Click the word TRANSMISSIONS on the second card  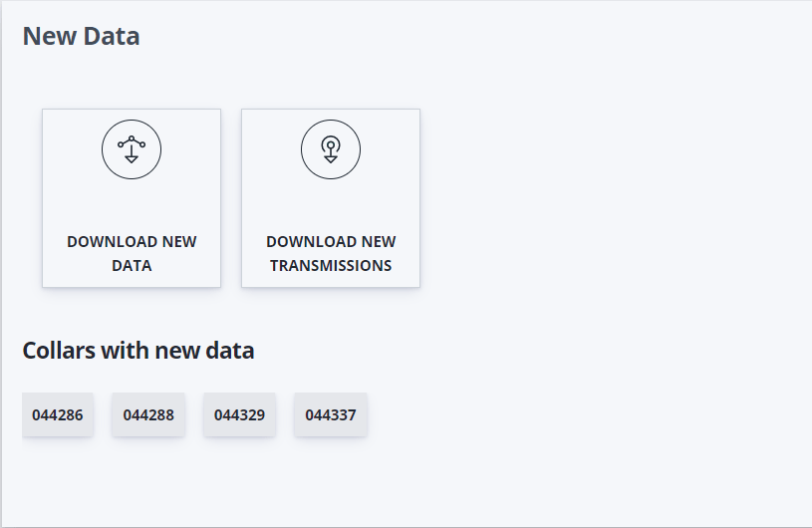[x=331, y=266]
